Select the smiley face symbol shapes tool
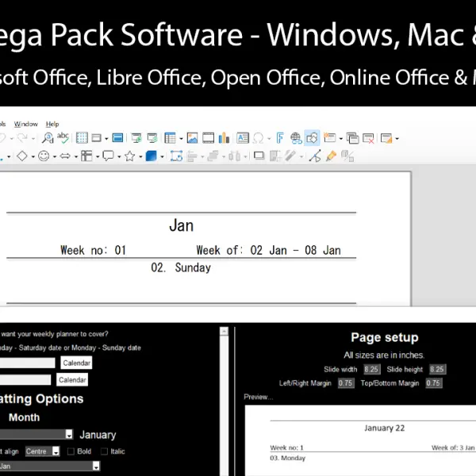476x476 pixels. pos(44,156)
